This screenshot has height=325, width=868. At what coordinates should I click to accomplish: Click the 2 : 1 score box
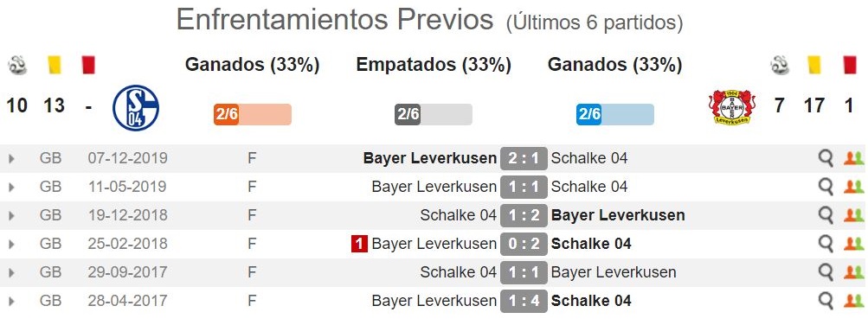point(524,159)
